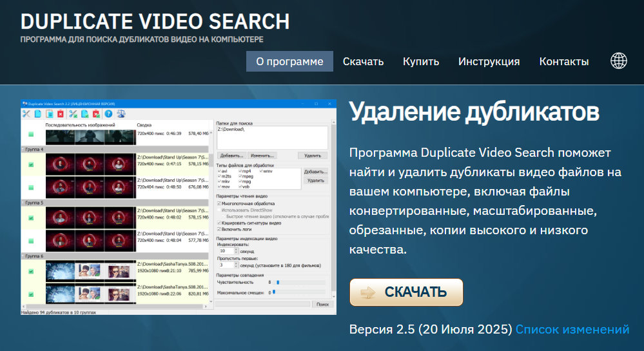Click Добавить... under Папки для поиска
Image resolution: width=644 pixels, height=351 pixels.
pyautogui.click(x=231, y=155)
